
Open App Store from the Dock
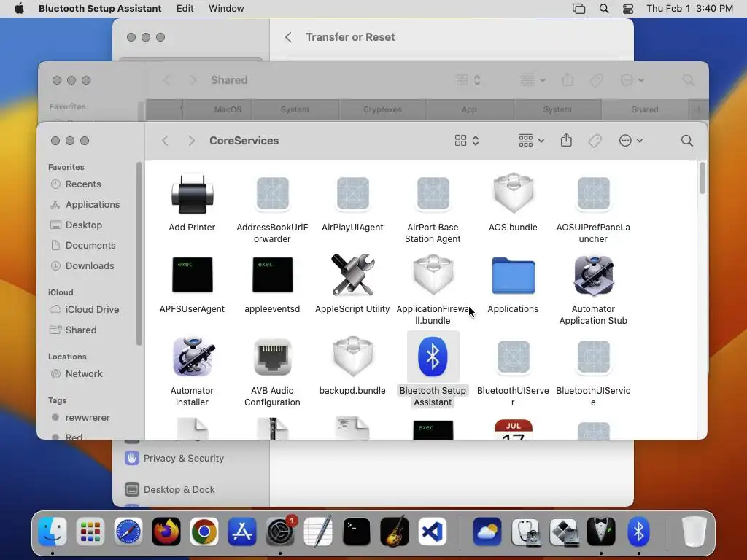point(242,532)
